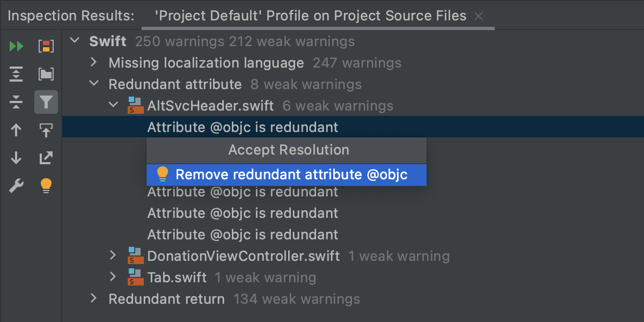Go to next problem with down arrow

coord(17,158)
